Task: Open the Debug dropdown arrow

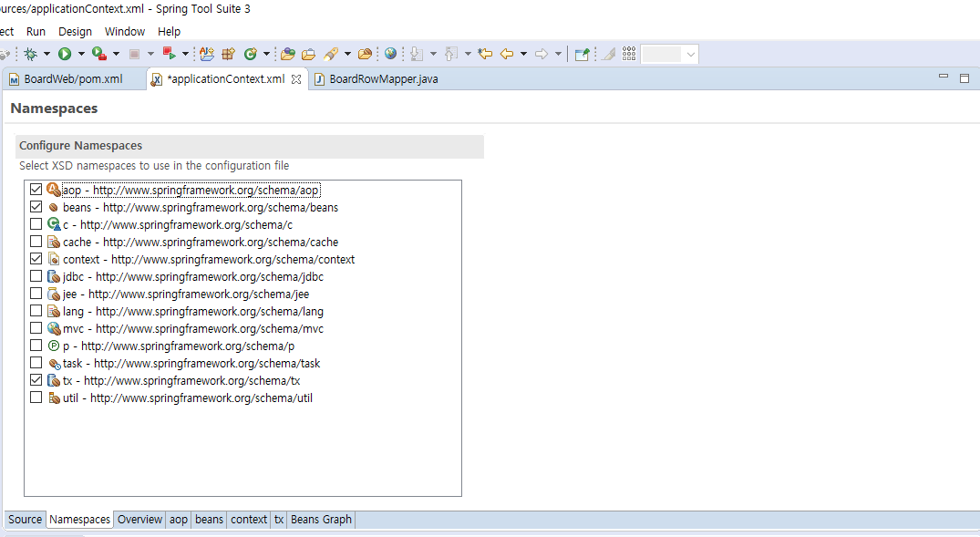Action: point(46,55)
